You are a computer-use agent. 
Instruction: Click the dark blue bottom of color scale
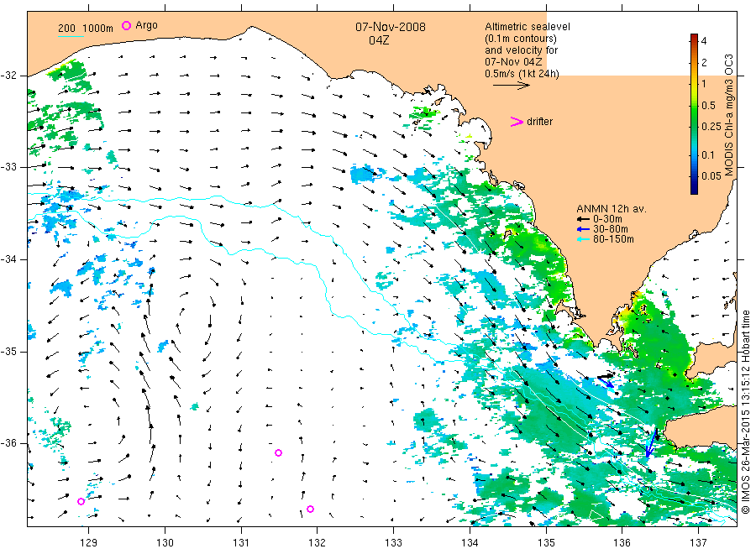694,190
